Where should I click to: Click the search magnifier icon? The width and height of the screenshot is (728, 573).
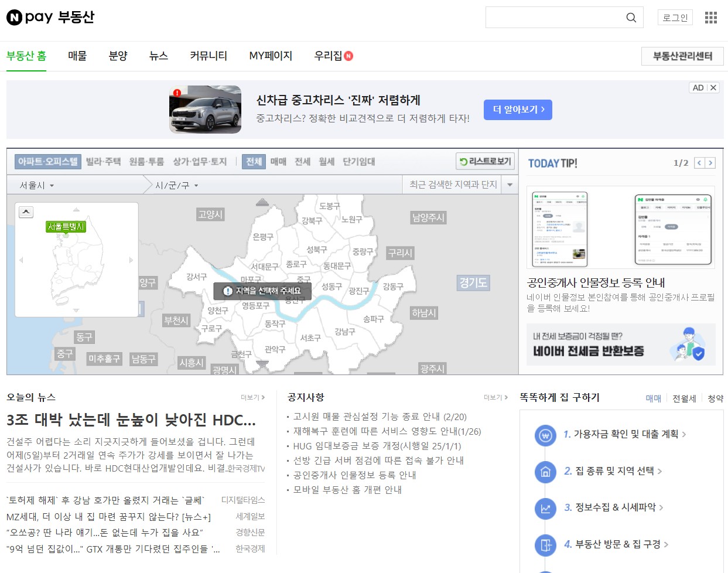631,18
